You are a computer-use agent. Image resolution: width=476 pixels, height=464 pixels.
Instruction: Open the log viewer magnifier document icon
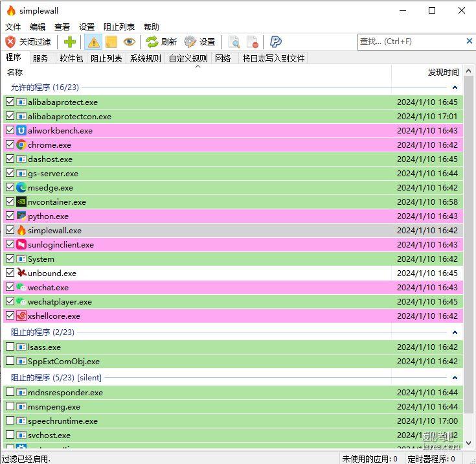234,42
